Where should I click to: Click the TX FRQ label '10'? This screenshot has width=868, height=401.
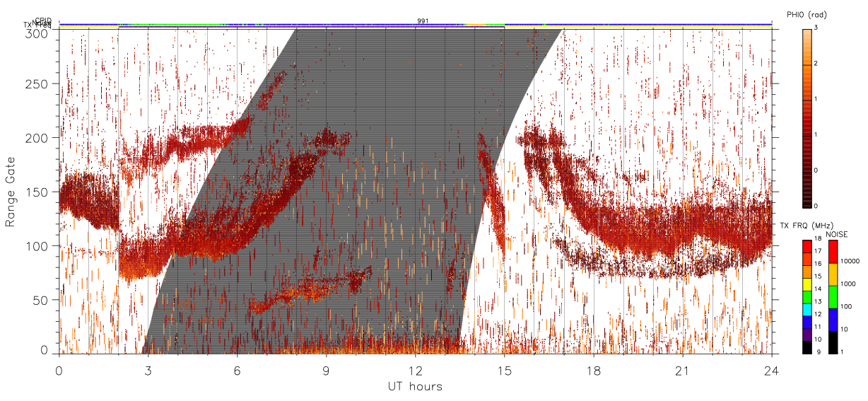point(817,339)
